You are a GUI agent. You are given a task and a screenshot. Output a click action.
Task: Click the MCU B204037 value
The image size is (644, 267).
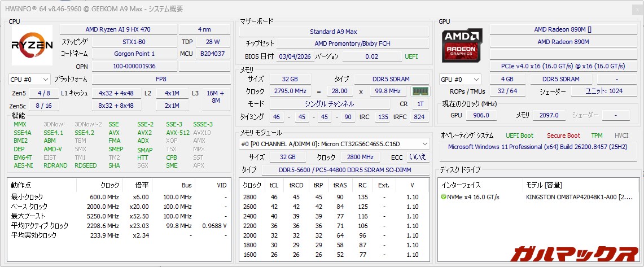213,54
